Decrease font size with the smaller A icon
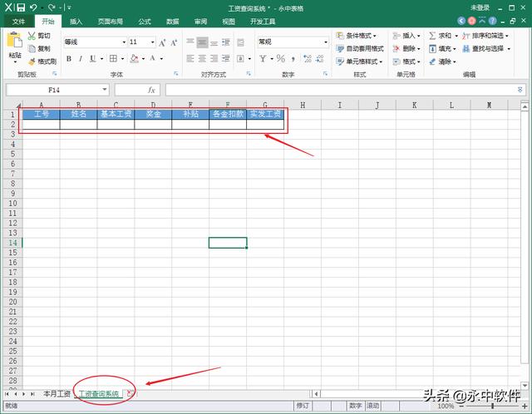This screenshot has height=414, width=532. tap(174, 42)
